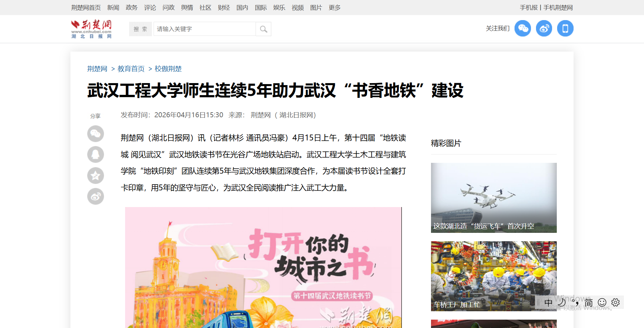Go to "财经" section in top navigation
Viewport: 644px width, 328px height.
[224, 7]
